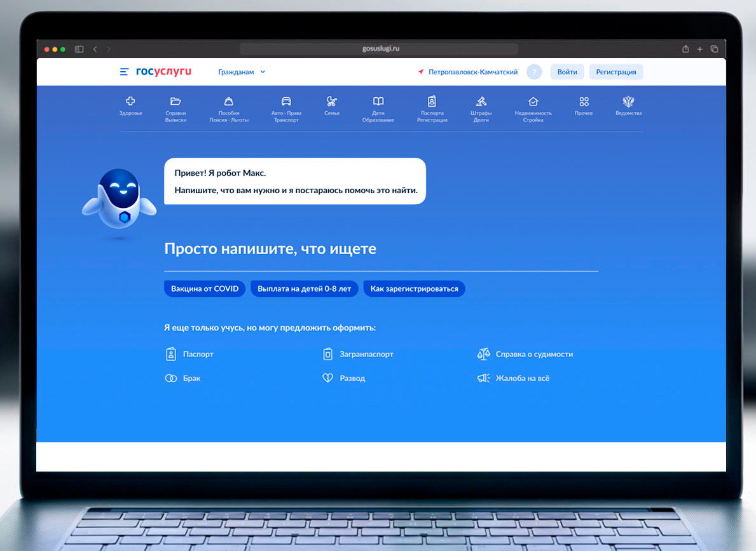Click the scales icon for Справка о судимости
The image size is (756, 551).
coord(484,354)
